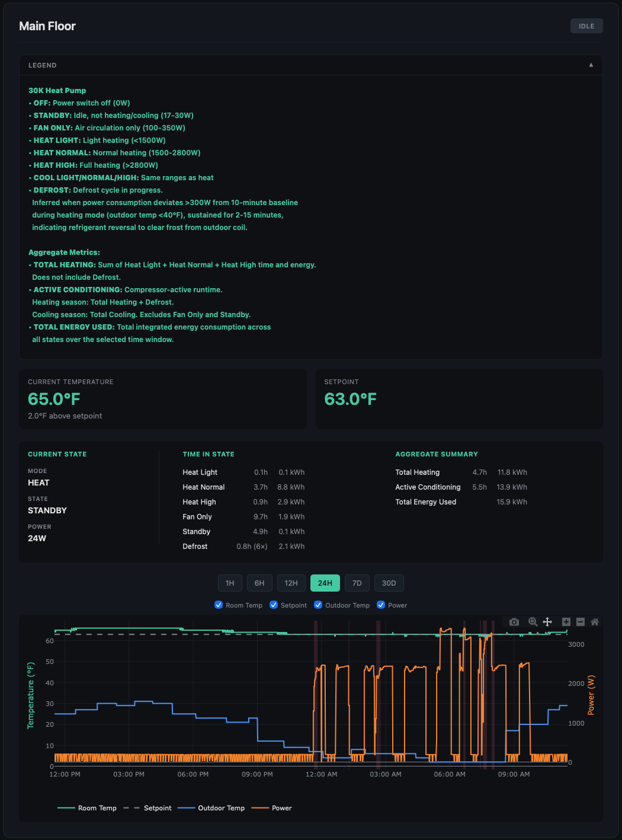Collapse the Legend panel
The height and width of the screenshot is (840, 622).
click(x=591, y=65)
